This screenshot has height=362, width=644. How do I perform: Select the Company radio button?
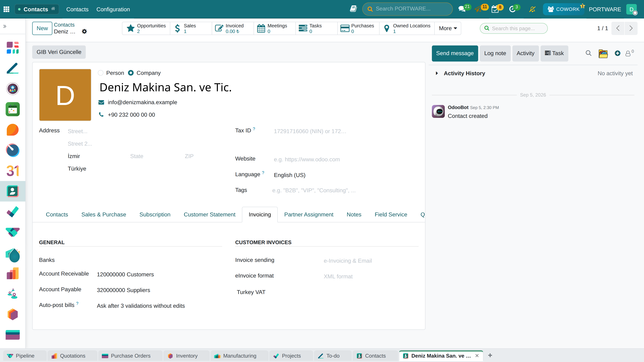pos(130,73)
